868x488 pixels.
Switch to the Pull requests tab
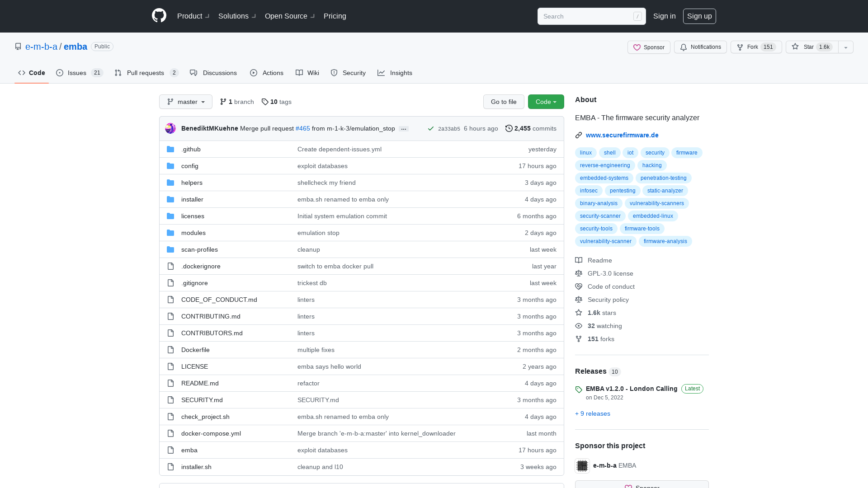(146, 73)
